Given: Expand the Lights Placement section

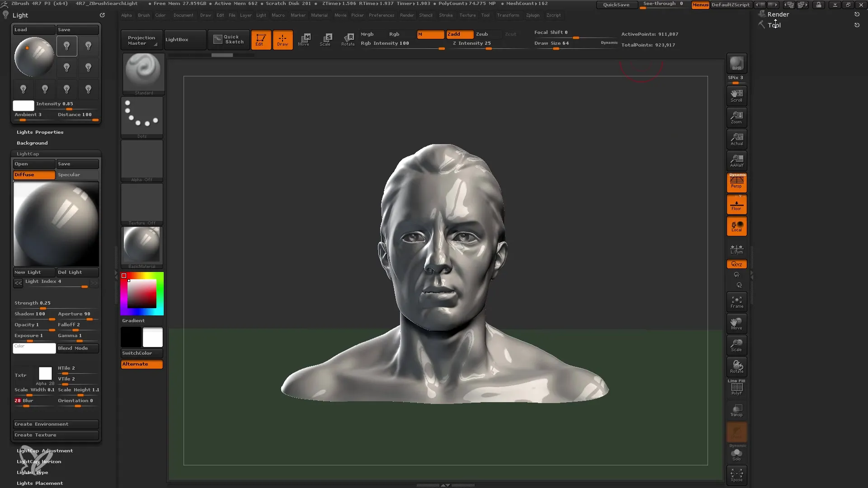Looking at the screenshot, I should [x=39, y=483].
